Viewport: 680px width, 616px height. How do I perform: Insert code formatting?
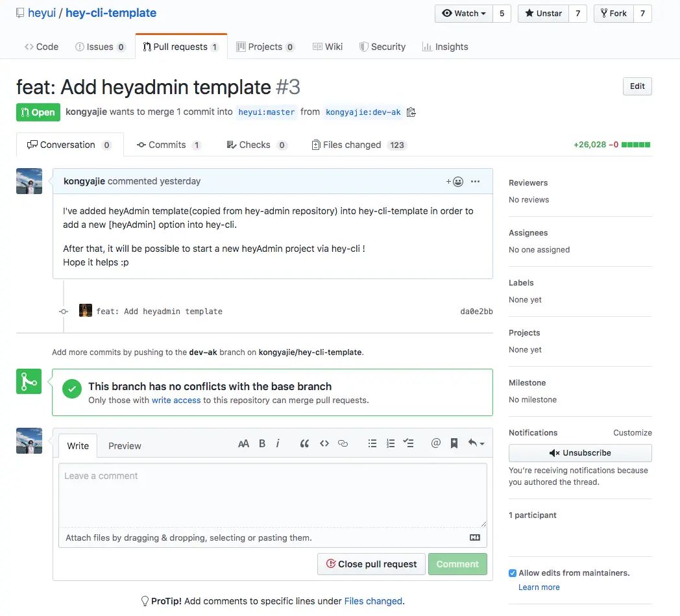324,443
